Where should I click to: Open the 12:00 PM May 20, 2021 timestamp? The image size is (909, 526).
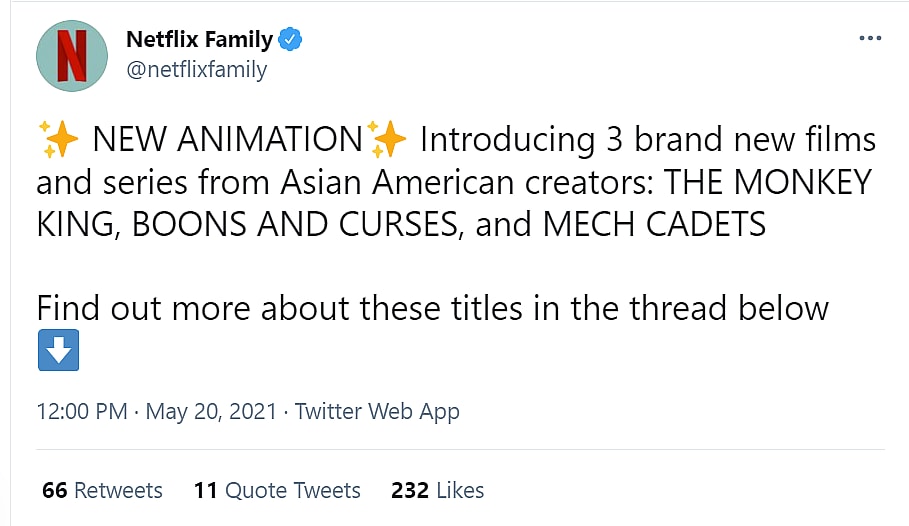coord(157,411)
